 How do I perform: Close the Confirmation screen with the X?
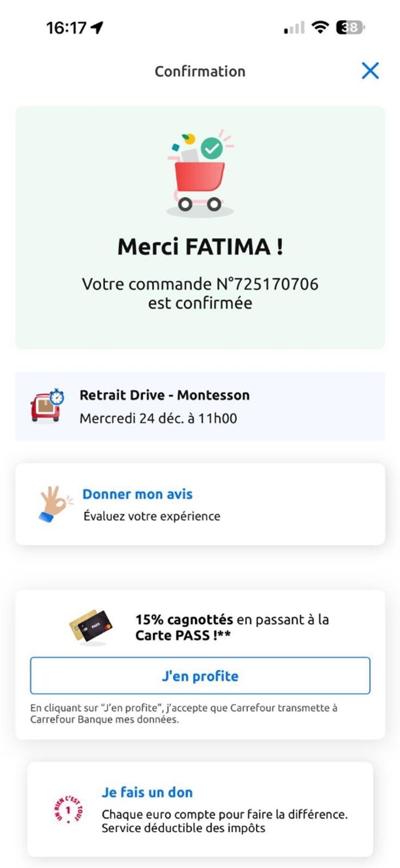(x=370, y=71)
